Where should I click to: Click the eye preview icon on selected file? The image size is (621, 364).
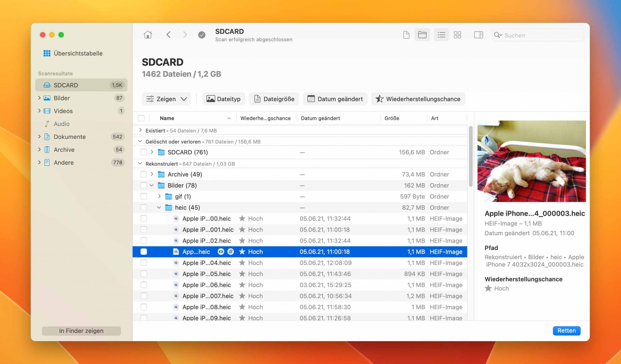coord(221,252)
